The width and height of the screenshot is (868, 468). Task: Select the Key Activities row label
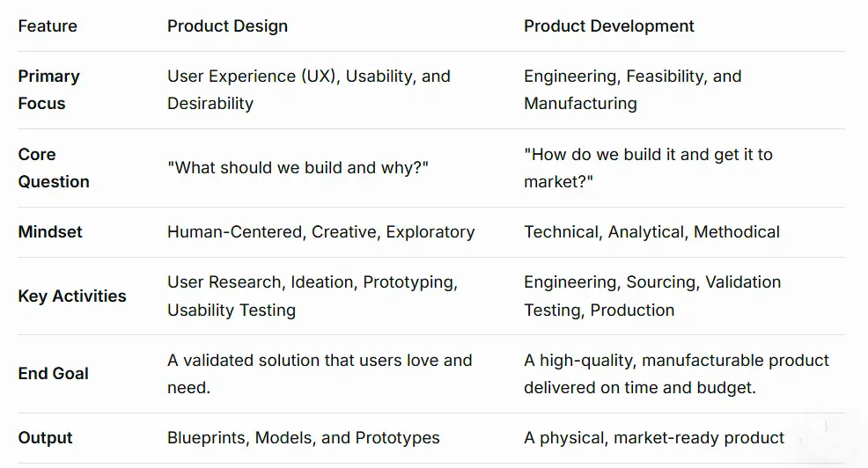tap(72, 296)
